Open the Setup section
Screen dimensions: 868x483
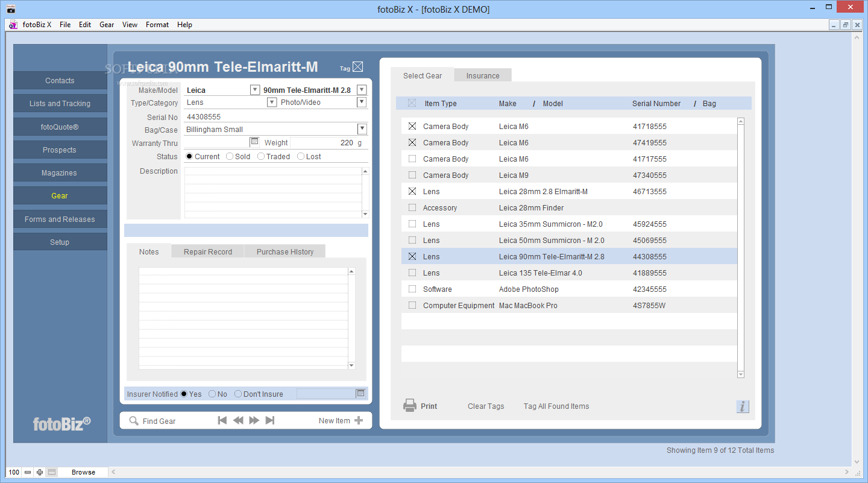pos(60,242)
